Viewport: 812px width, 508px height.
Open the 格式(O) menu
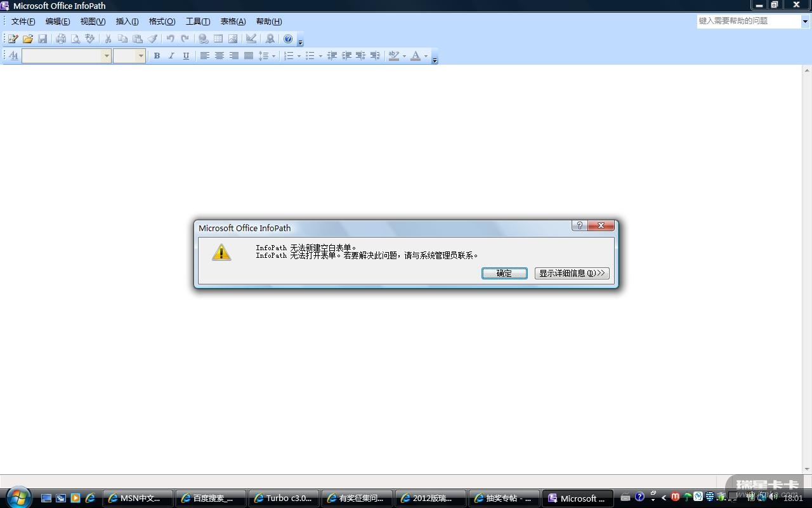[162, 22]
